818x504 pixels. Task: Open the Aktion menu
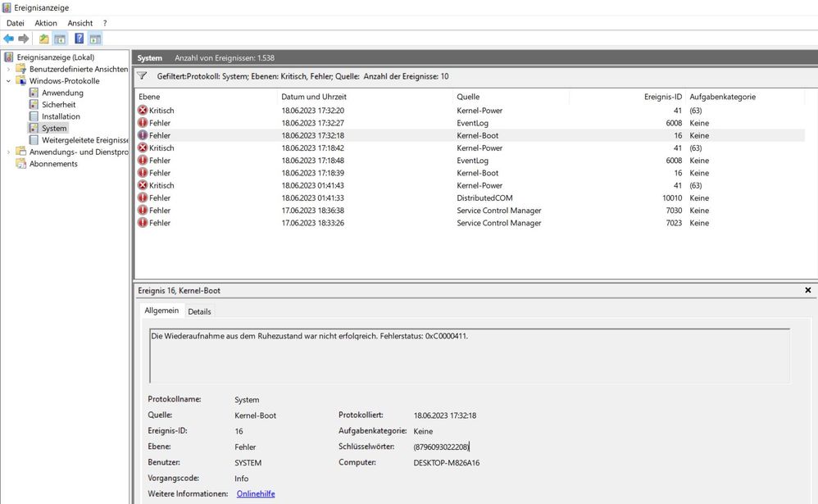(x=46, y=23)
